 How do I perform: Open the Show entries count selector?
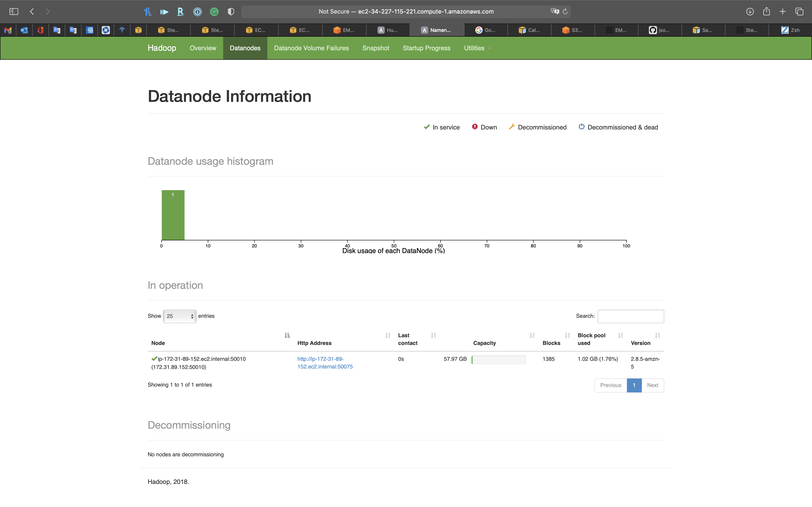(x=180, y=316)
